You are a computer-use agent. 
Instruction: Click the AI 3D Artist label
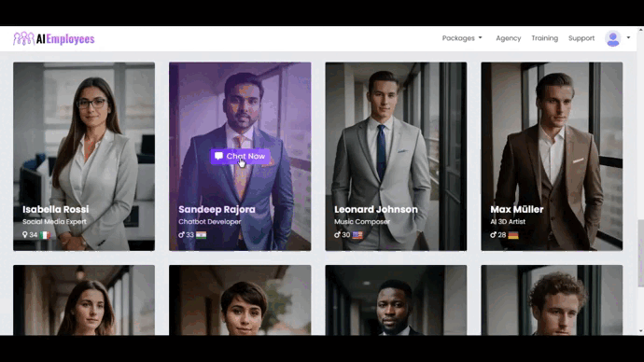point(508,222)
